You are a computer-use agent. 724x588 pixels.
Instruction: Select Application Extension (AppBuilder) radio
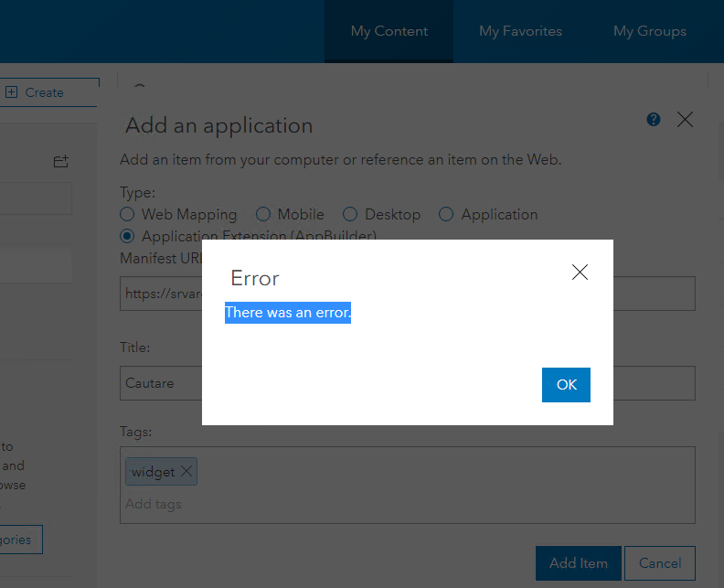[128, 236]
